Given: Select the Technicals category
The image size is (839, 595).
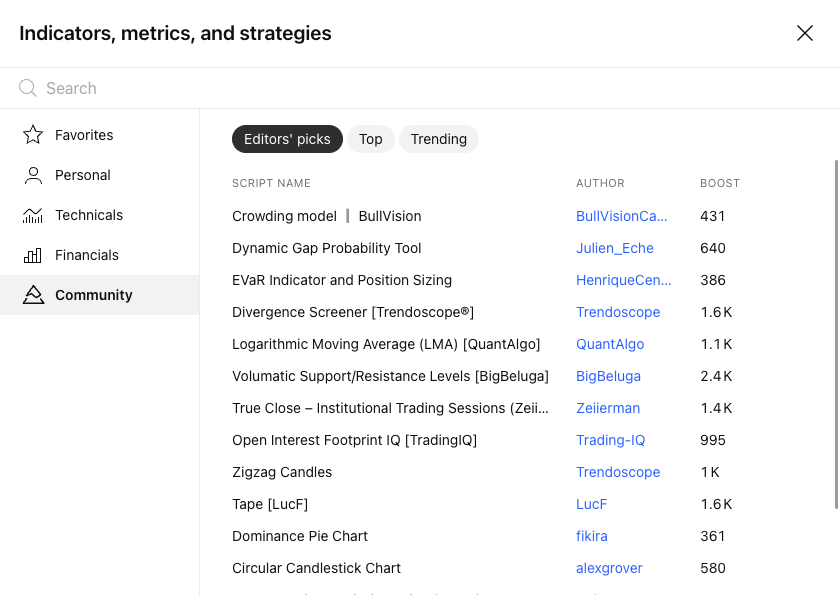Looking at the screenshot, I should 100,215.
